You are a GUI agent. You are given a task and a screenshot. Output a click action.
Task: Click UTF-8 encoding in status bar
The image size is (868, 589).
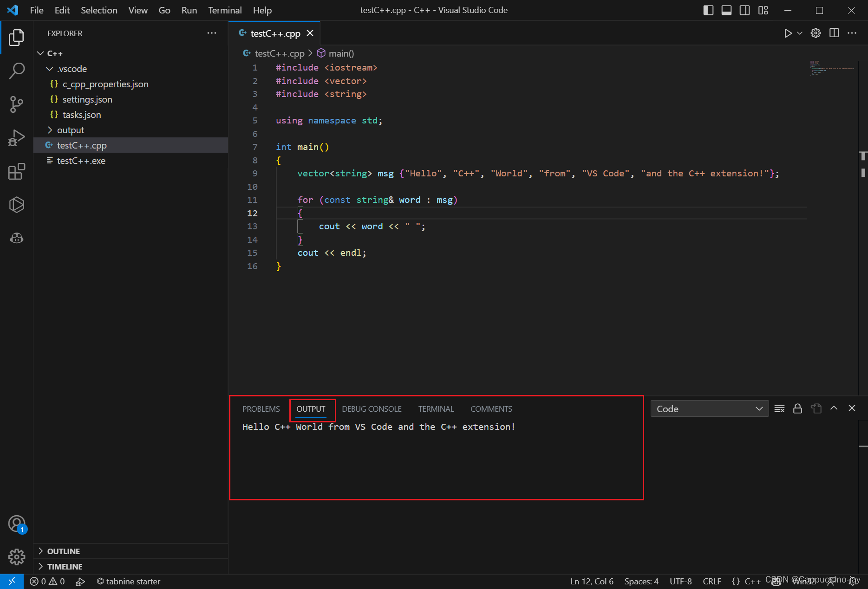680,581
